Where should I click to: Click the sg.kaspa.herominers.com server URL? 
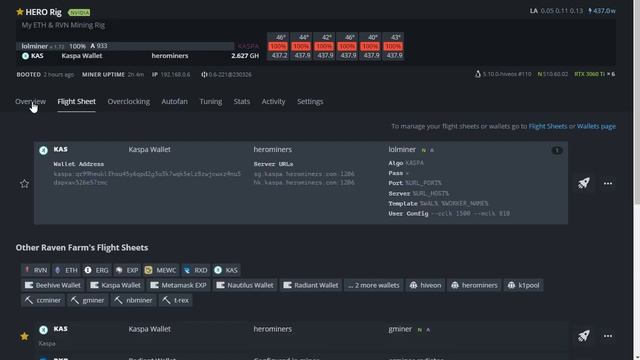click(x=304, y=174)
